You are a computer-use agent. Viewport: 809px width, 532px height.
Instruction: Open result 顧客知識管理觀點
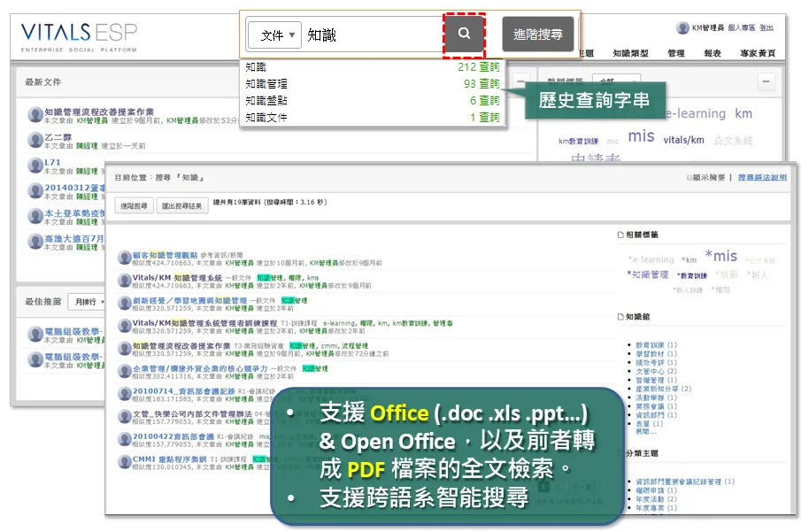[x=166, y=255]
